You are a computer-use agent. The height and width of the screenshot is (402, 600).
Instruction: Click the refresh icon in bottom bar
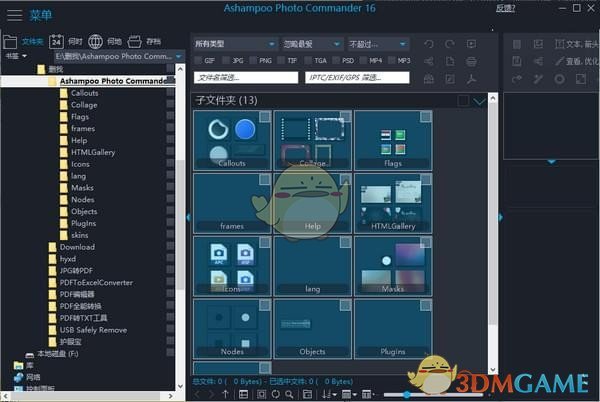pyautogui.click(x=276, y=394)
